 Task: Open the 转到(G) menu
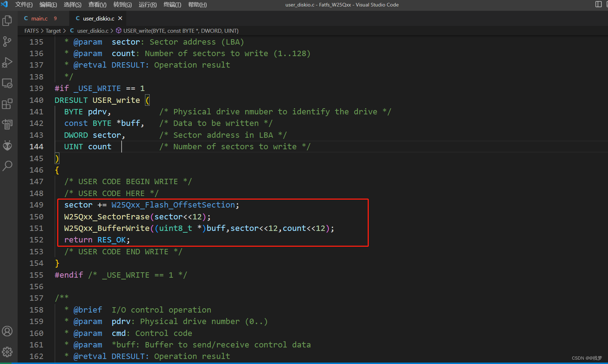tap(123, 5)
